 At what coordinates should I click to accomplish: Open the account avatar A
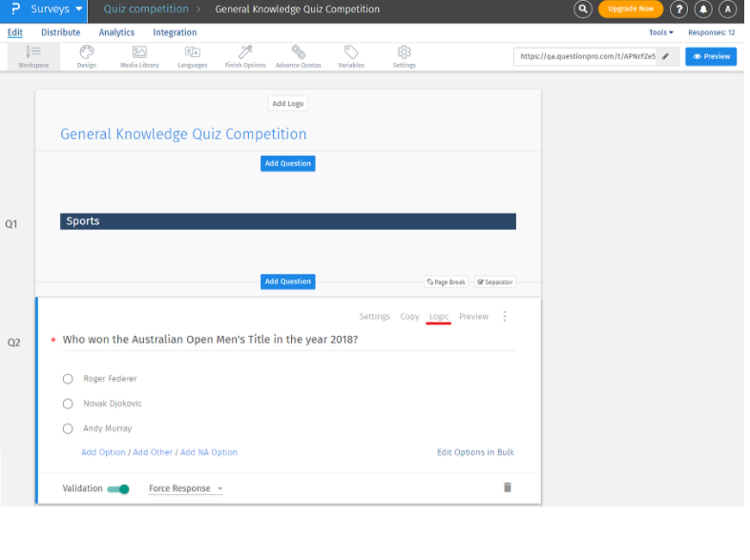[x=727, y=10]
